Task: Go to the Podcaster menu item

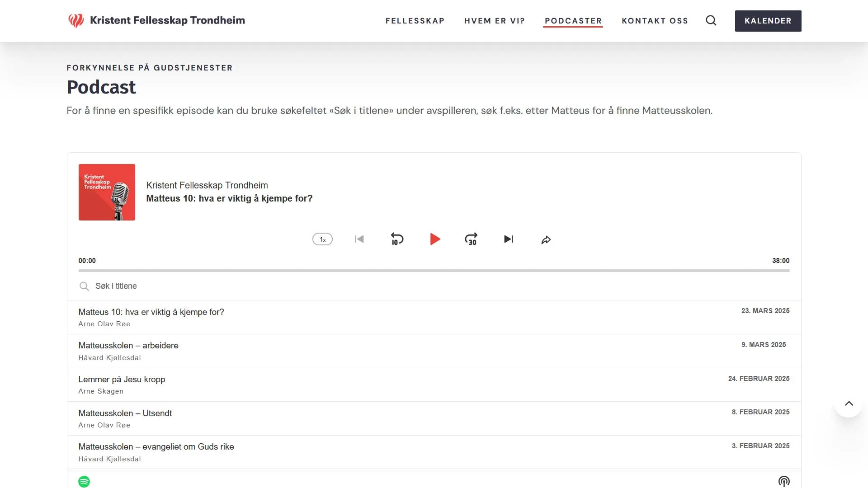Action: click(x=573, y=21)
